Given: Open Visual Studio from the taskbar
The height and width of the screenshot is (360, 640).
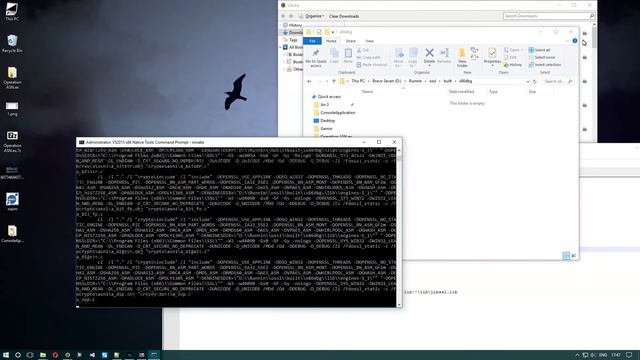Looking at the screenshot, I should 92,355.
